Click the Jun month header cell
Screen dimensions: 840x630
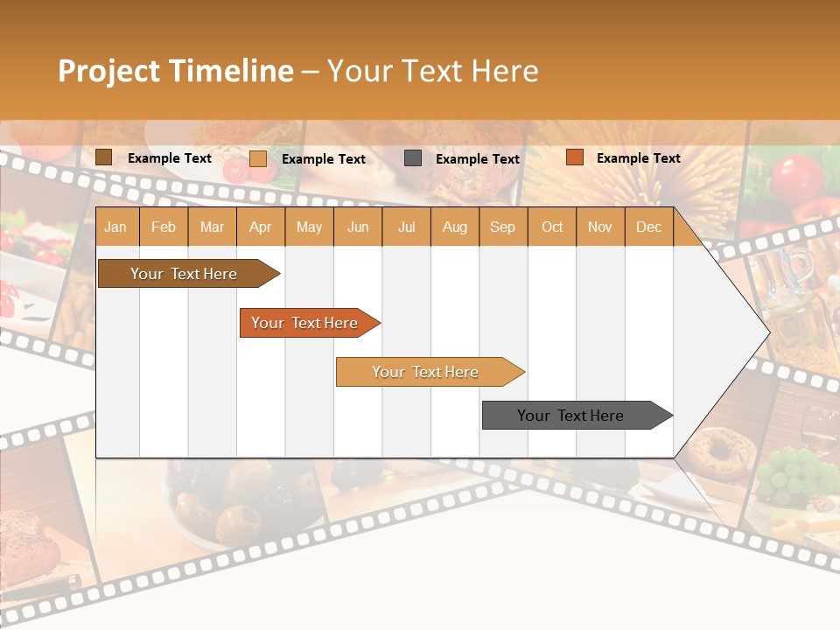click(x=358, y=227)
